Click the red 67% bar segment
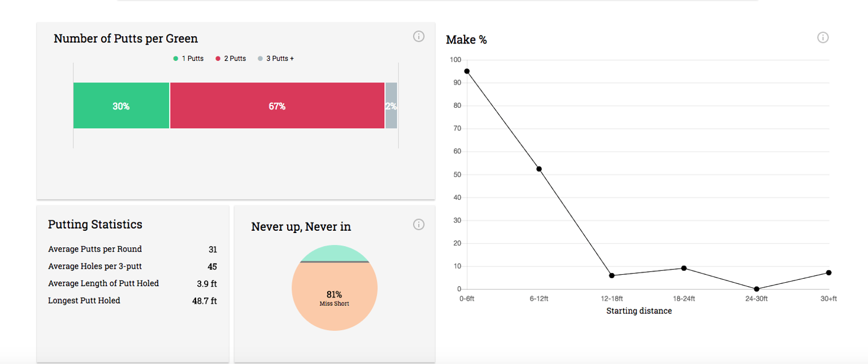Screen dimensions: 868x364 (x=277, y=106)
